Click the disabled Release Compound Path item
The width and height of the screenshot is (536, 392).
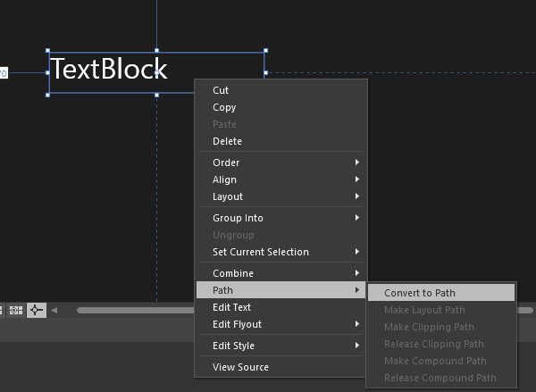[x=441, y=378]
